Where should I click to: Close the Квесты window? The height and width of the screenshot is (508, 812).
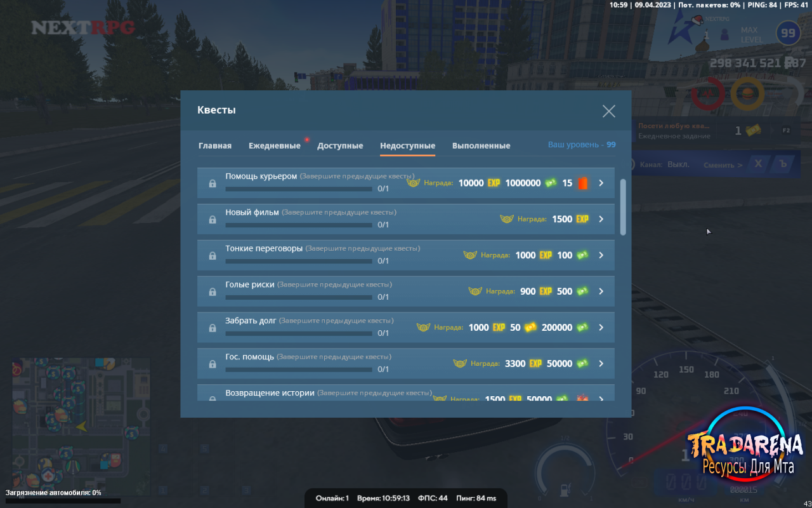(609, 111)
